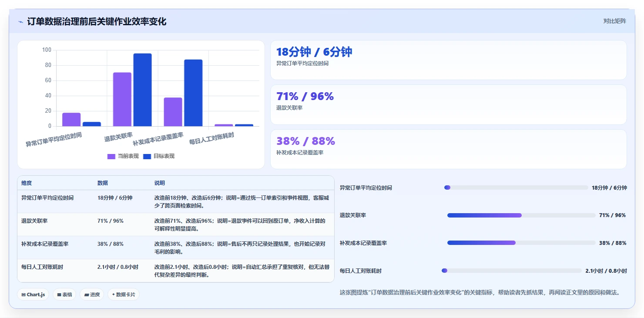Click chart axis label 每日人工对账耗时
The height and width of the screenshot is (318, 644).
tap(211, 139)
